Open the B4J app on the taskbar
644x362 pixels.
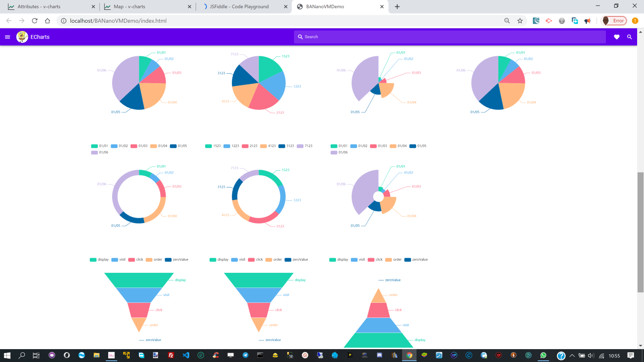pyautogui.click(x=111, y=356)
